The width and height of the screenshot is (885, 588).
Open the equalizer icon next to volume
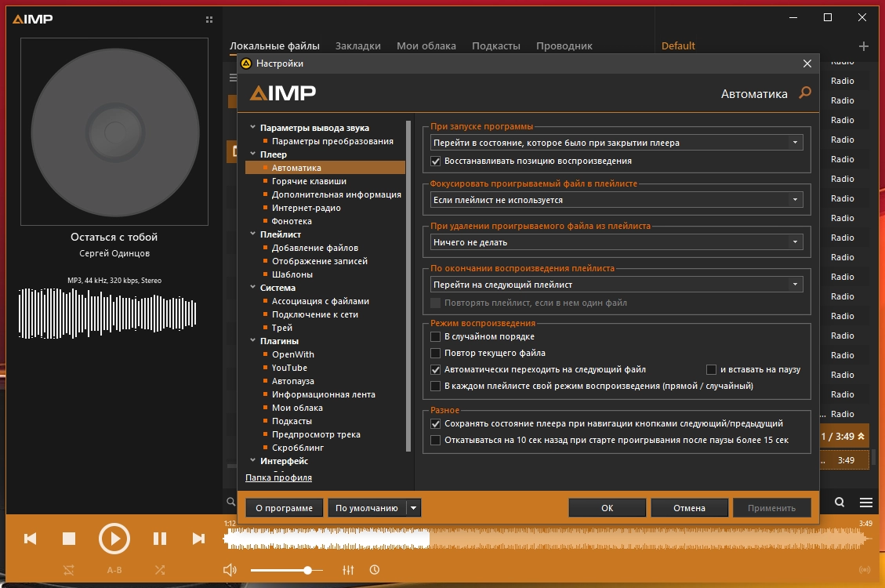349,570
